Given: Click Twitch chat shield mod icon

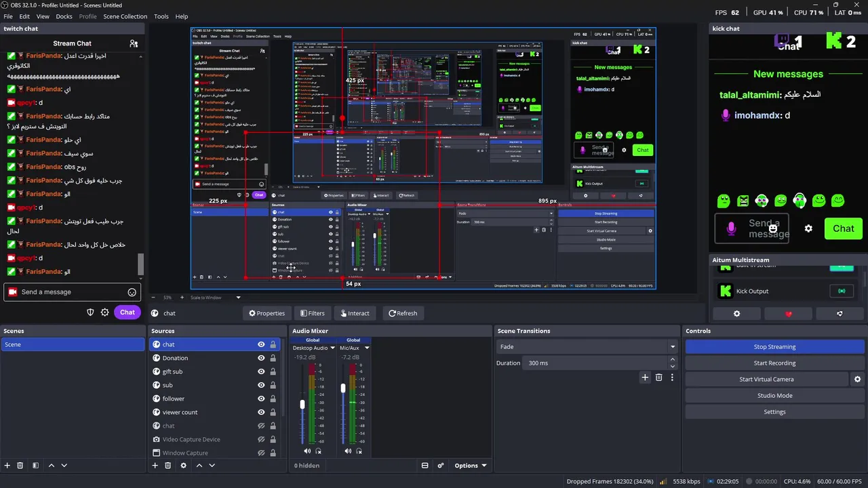Looking at the screenshot, I should point(90,312).
